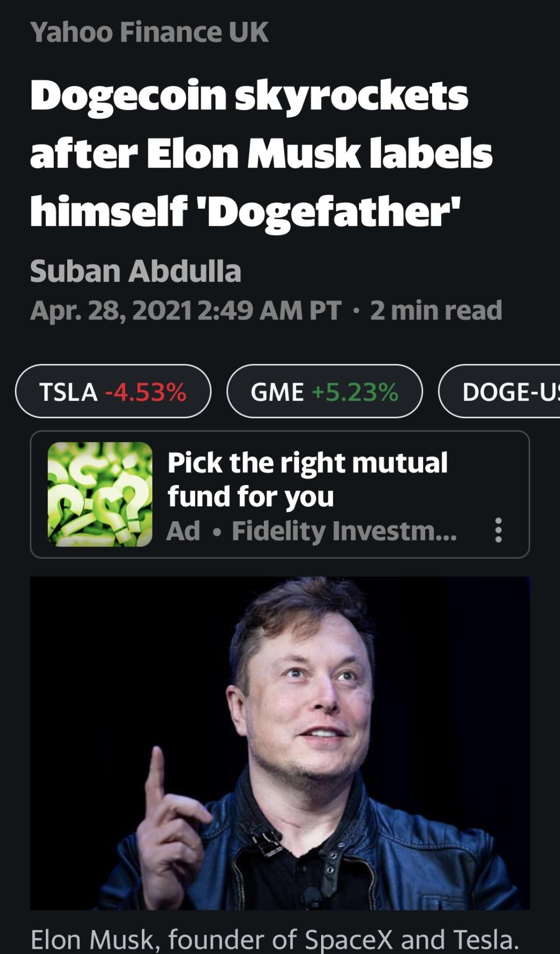560x954 pixels.
Task: Tap the green question marks ad thumbnail
Action: [x=100, y=494]
